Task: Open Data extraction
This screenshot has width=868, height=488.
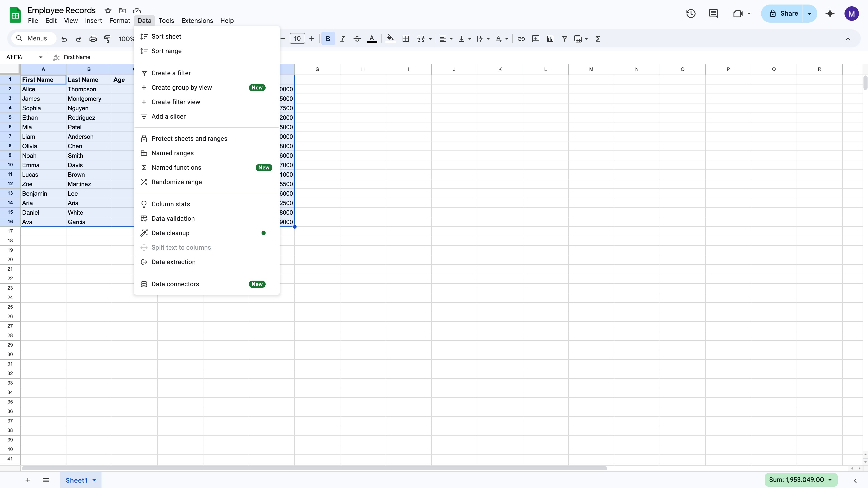Action: tap(207, 262)
